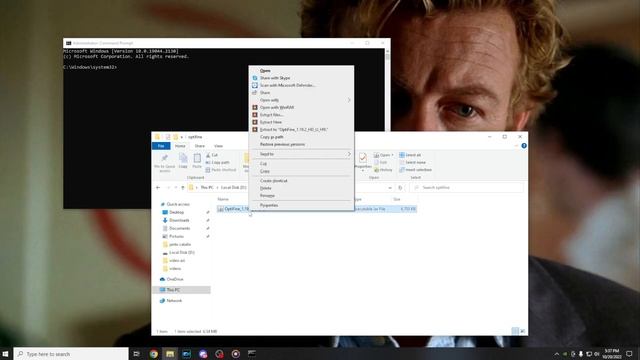Switch to the View ribbon tab
The height and width of the screenshot is (360, 640).
point(218,146)
